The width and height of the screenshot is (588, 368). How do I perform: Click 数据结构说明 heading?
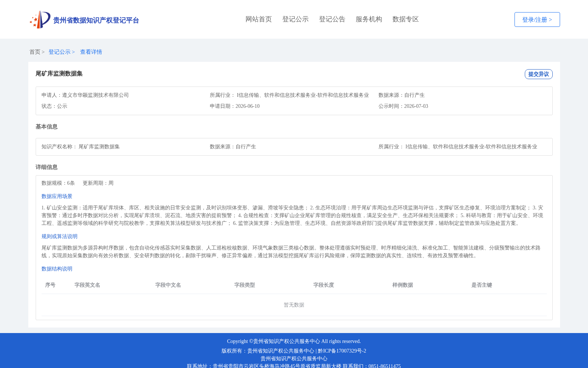(x=57, y=269)
